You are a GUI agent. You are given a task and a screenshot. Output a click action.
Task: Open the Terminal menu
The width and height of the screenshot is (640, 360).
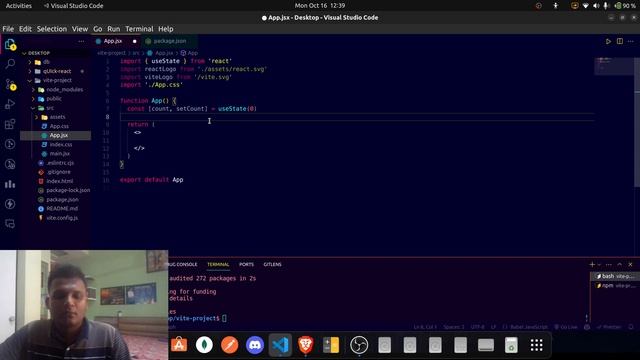[x=139, y=29]
